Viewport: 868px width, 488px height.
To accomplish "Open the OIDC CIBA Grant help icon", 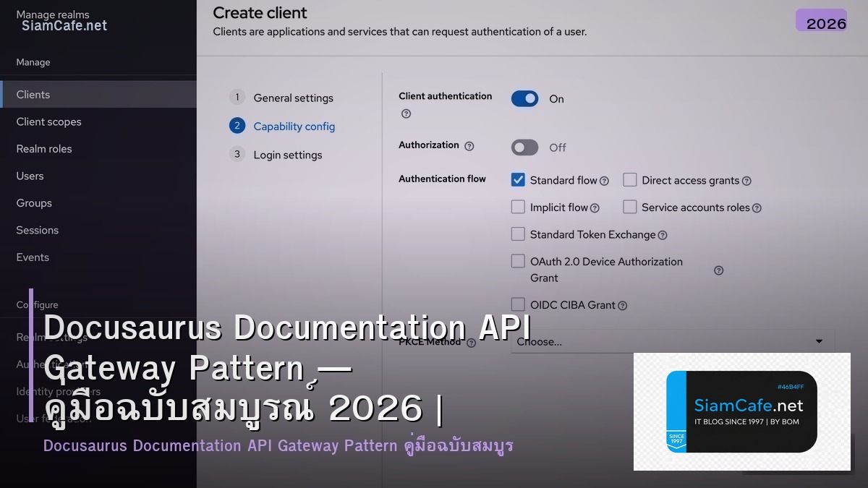I will point(623,304).
